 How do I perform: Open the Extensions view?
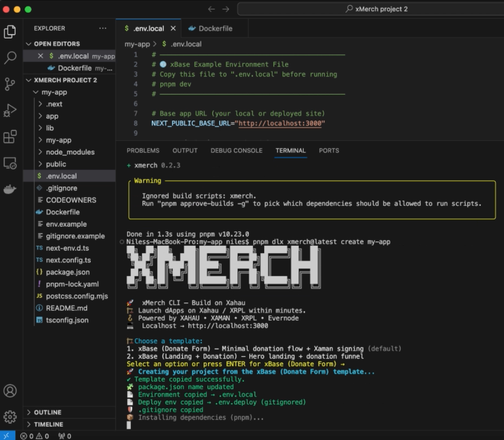(11, 137)
